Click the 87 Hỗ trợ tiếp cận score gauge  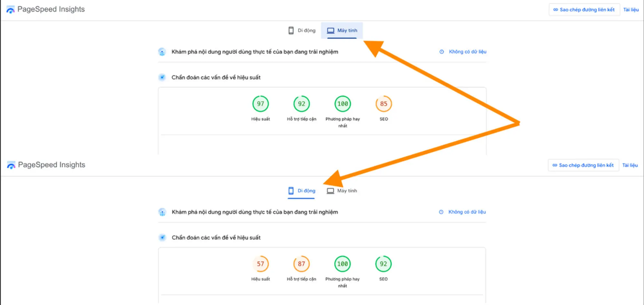click(301, 264)
